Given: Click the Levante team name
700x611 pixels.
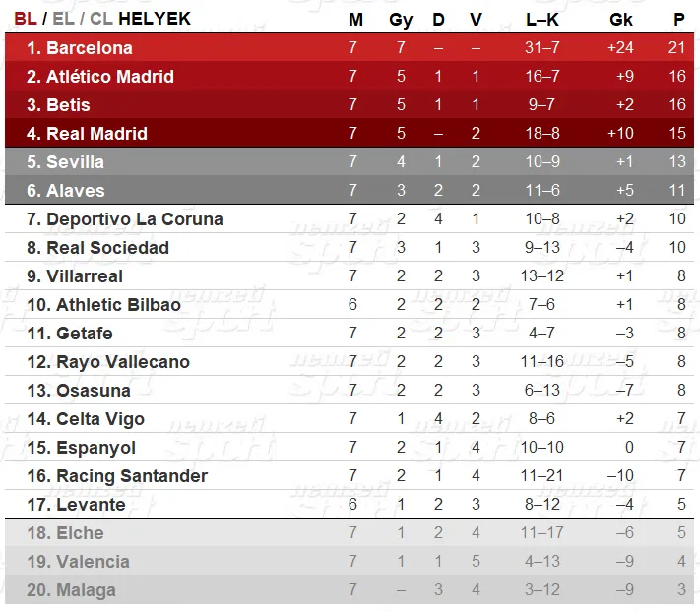Looking at the screenshot, I should 91,505.
